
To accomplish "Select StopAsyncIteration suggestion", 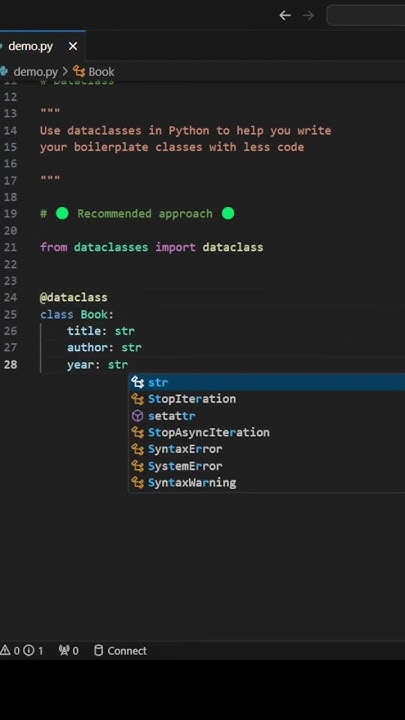I will pyautogui.click(x=266, y=432).
